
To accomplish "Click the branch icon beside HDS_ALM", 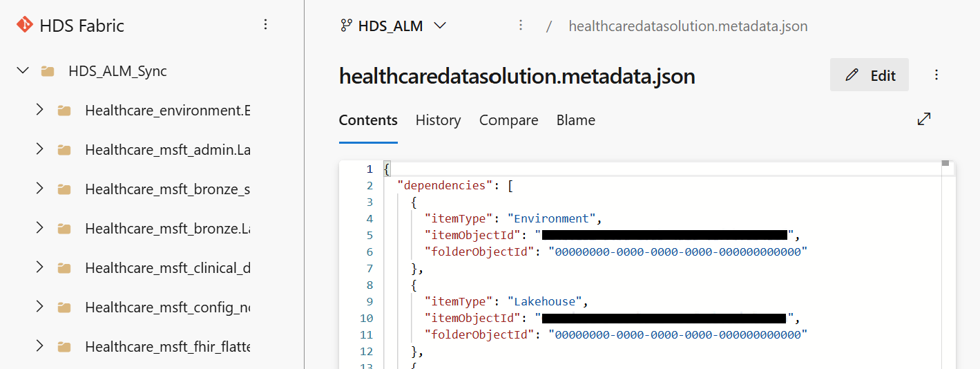I will point(346,26).
